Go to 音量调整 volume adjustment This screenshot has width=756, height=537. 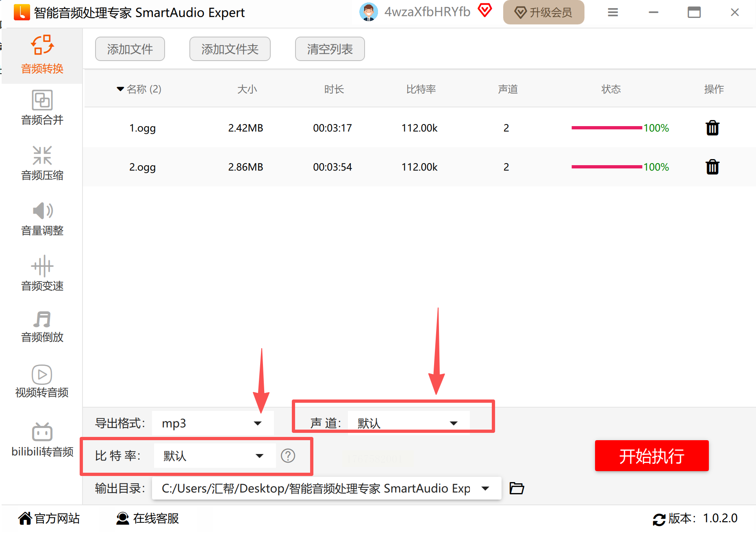point(42,218)
